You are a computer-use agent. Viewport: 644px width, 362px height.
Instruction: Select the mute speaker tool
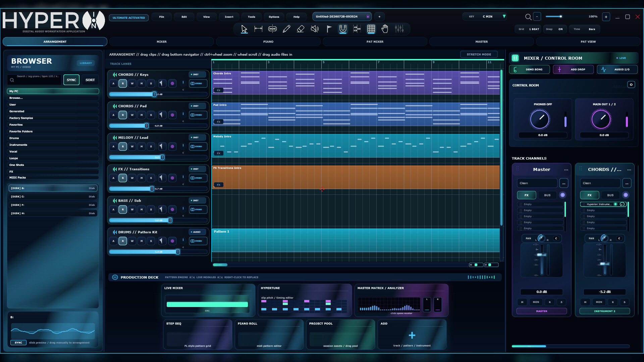(x=315, y=29)
